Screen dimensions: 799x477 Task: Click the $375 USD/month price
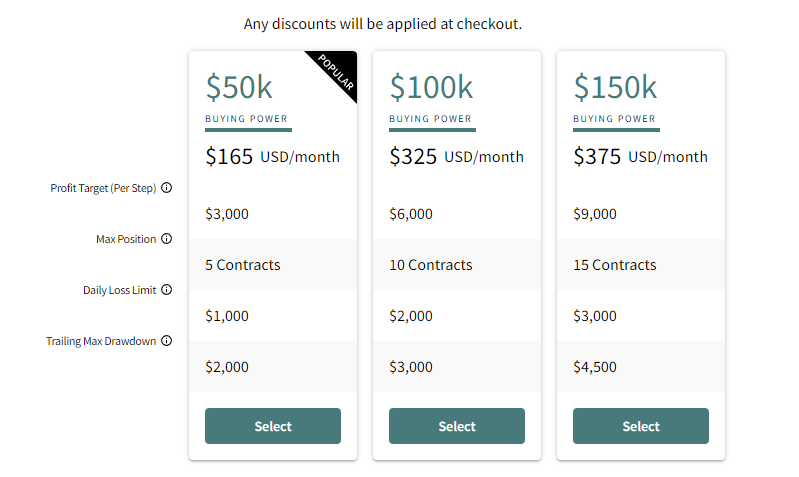[640, 157]
